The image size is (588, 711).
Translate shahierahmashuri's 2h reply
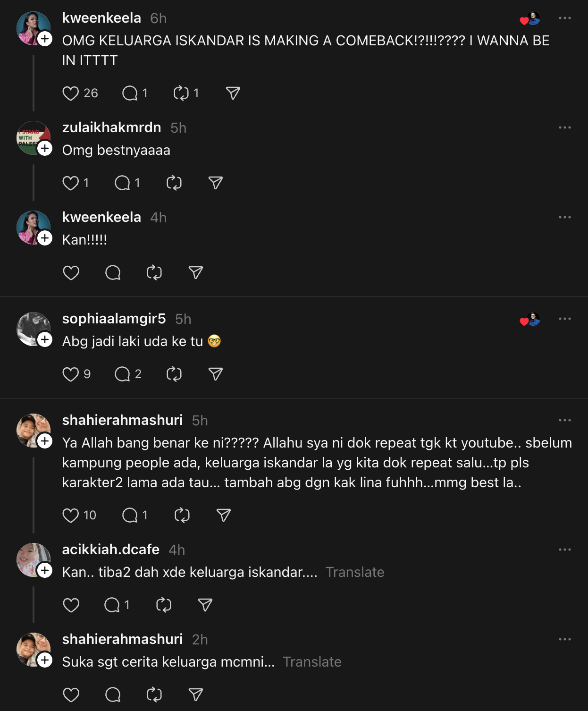tap(312, 662)
